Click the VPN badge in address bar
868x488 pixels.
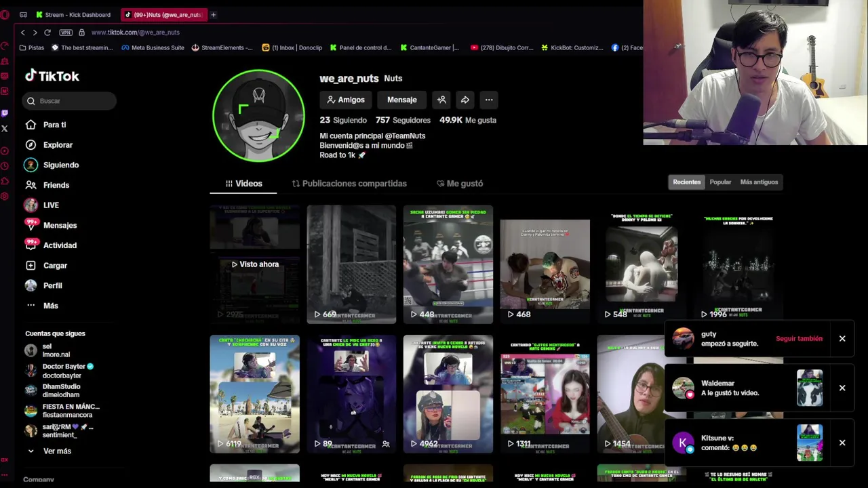(66, 33)
